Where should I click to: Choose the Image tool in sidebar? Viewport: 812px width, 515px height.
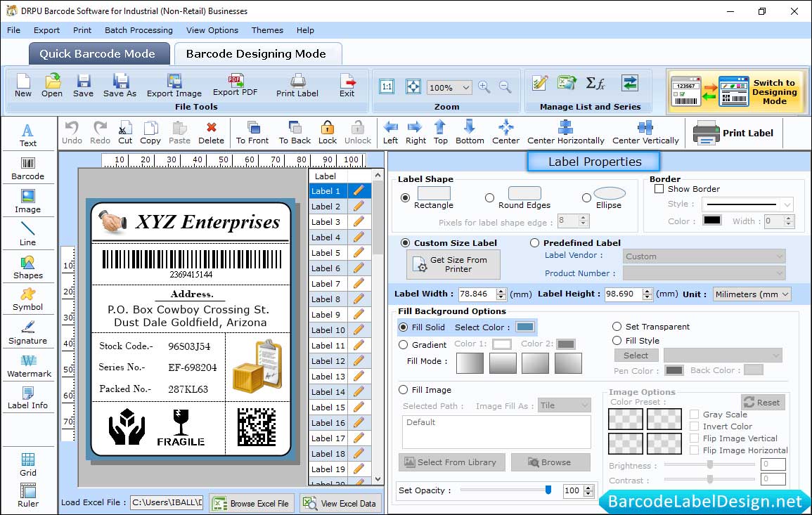(28, 202)
